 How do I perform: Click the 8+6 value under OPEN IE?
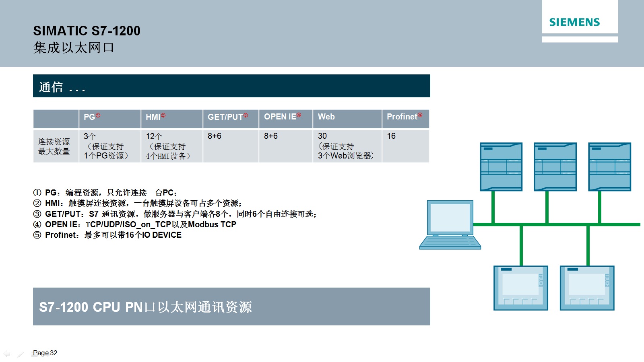pyautogui.click(x=271, y=136)
